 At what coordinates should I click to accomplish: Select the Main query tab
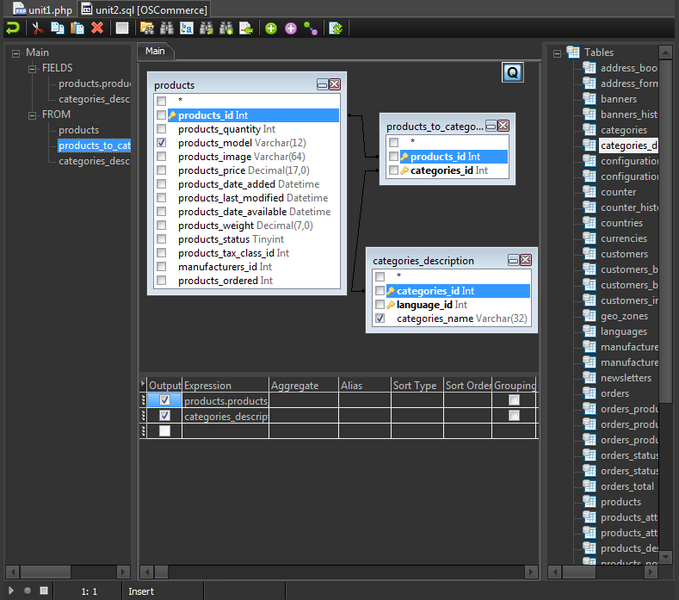tap(155, 51)
